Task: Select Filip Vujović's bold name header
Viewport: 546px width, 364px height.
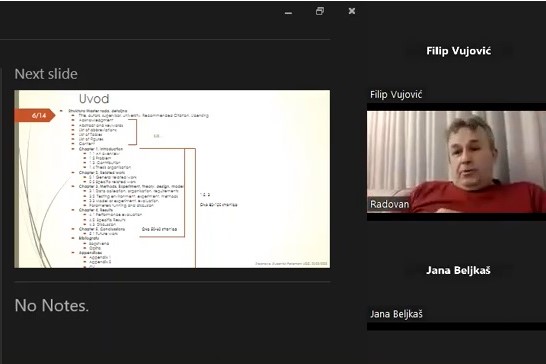Action: pyautogui.click(x=459, y=51)
